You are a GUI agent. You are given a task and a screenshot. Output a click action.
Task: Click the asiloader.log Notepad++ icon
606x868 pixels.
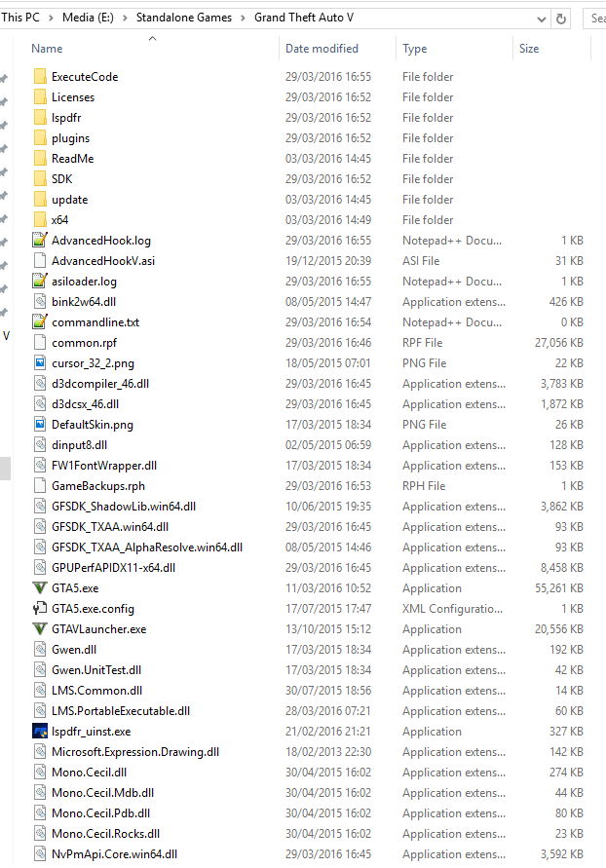(x=40, y=282)
